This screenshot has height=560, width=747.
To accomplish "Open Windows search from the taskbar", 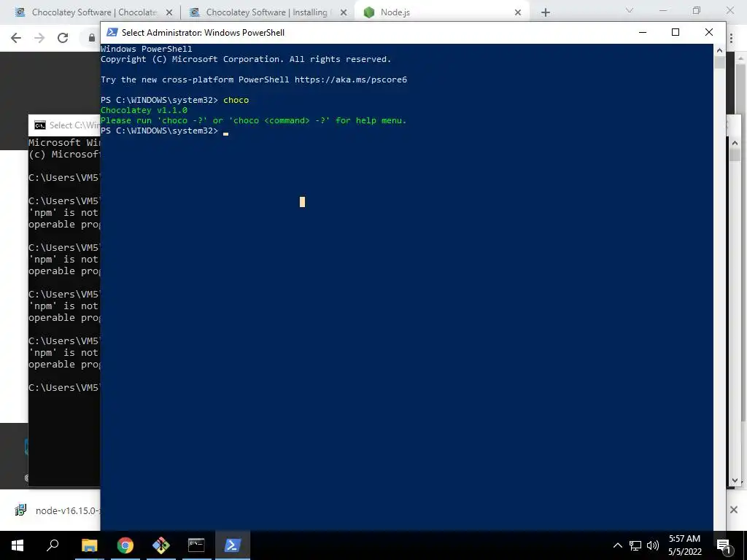I will coord(53,545).
